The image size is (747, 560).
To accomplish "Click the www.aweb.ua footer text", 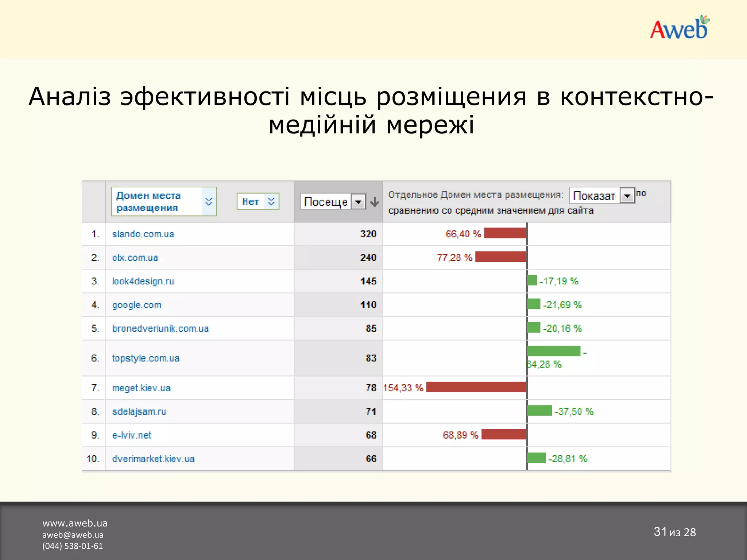I will coord(75,524).
